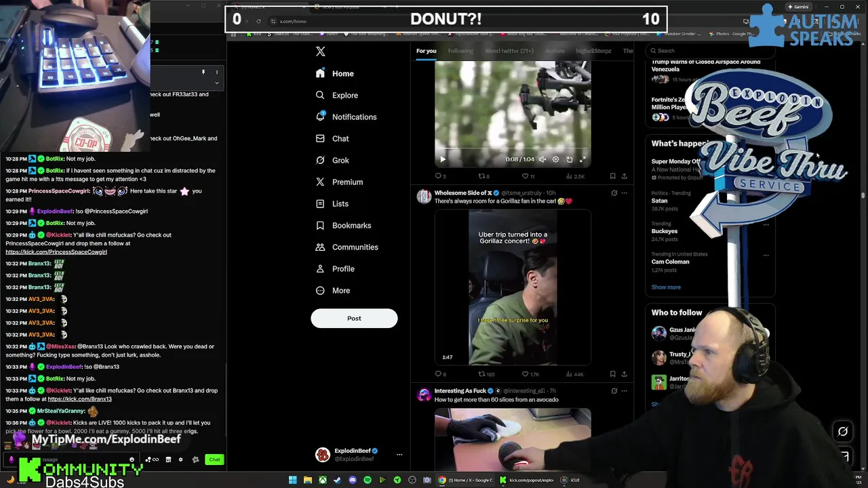The width and height of the screenshot is (868, 488).
Task: Open Wholesome Side of X profile name
Action: [462, 193]
